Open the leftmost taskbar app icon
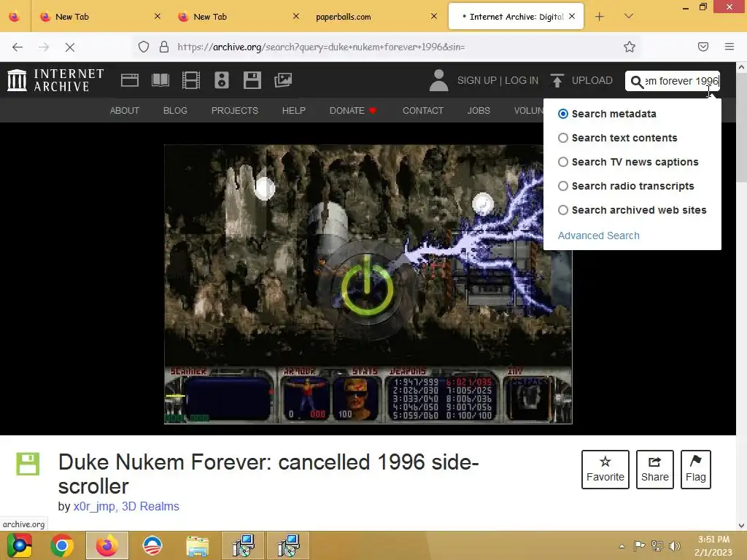The width and height of the screenshot is (747, 560). point(19,545)
